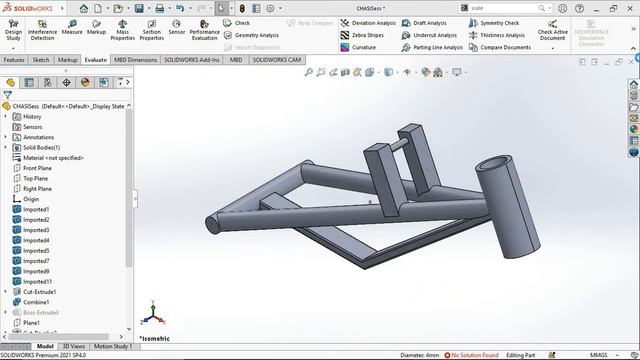Run the Check tool
Image resolution: width=640 pixels, height=360 pixels.
(237, 23)
